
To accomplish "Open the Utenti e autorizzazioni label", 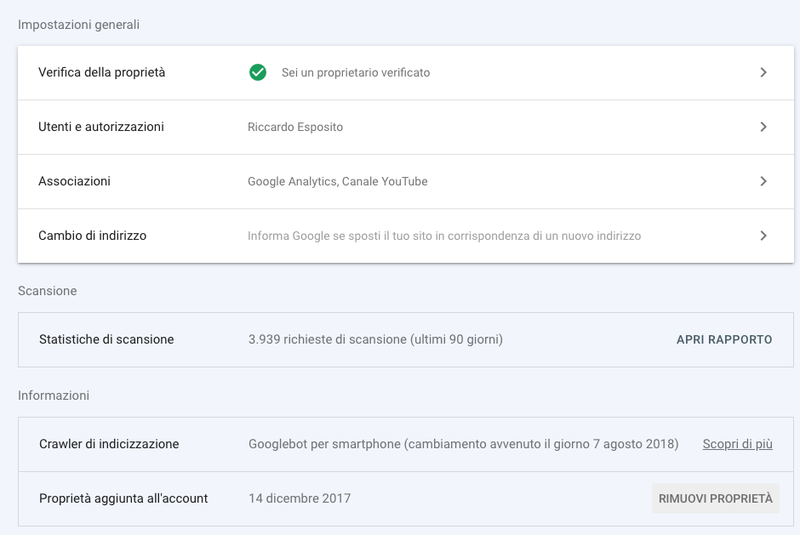I will tap(101, 127).
